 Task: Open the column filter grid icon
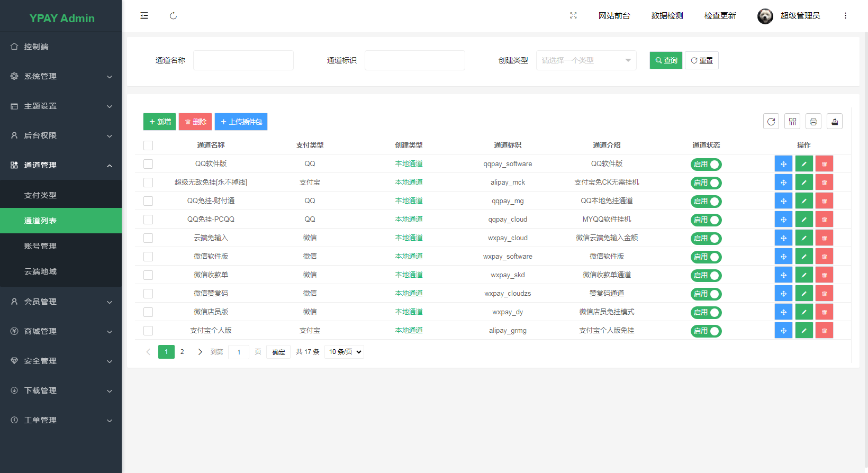[x=792, y=122]
